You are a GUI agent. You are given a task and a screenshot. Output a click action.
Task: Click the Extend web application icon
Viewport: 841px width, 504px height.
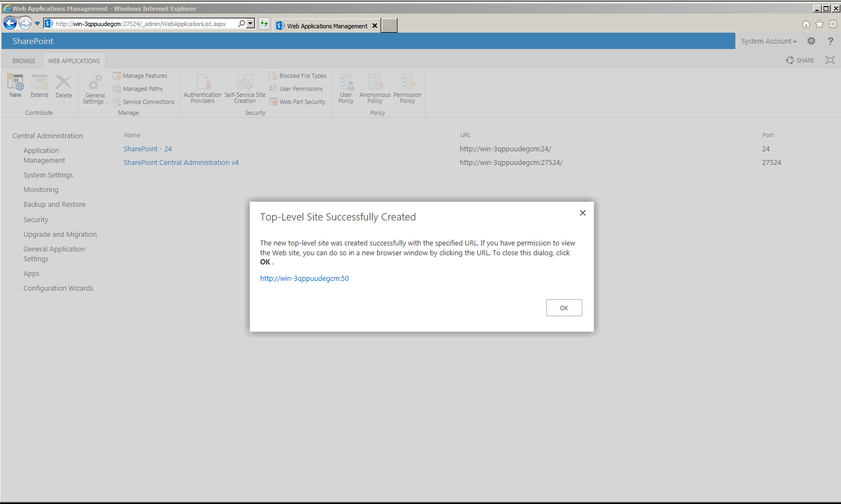(39, 86)
